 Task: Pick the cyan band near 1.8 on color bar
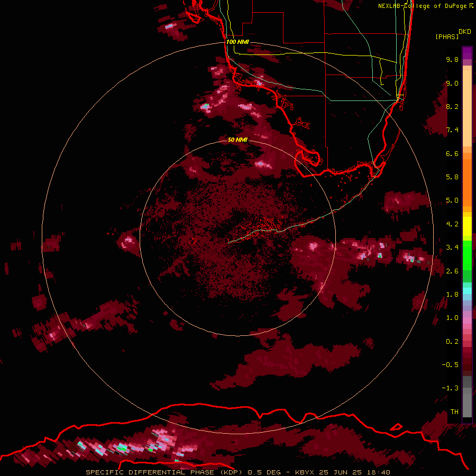pyautogui.click(x=467, y=291)
